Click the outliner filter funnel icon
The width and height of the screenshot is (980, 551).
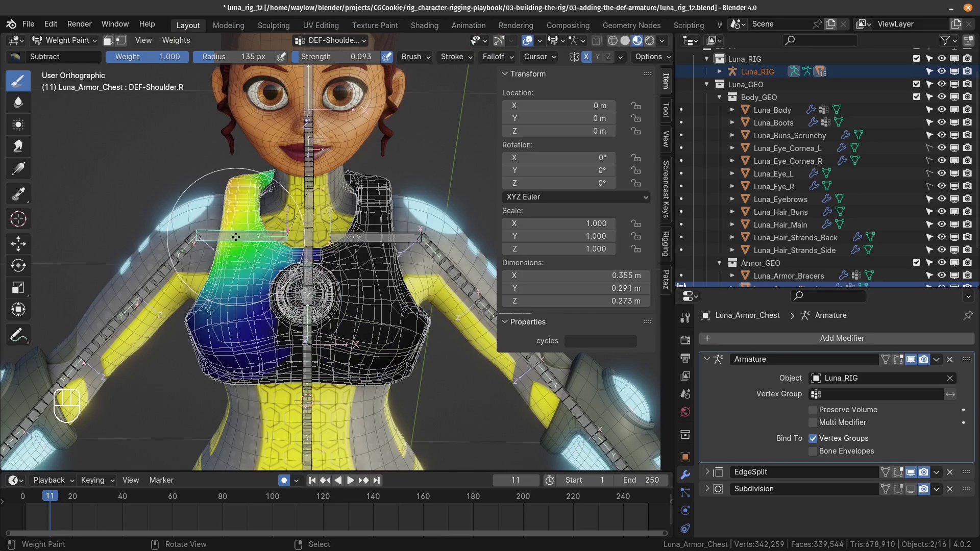coord(945,40)
